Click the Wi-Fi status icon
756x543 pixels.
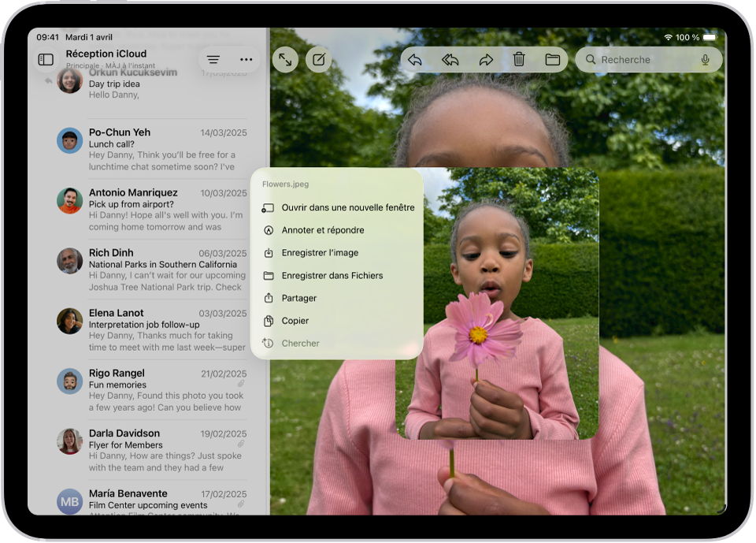click(x=669, y=37)
